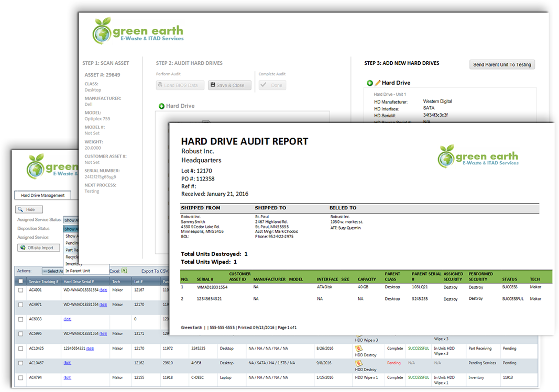
Task: Click the Excel export icon
Action: point(124,271)
